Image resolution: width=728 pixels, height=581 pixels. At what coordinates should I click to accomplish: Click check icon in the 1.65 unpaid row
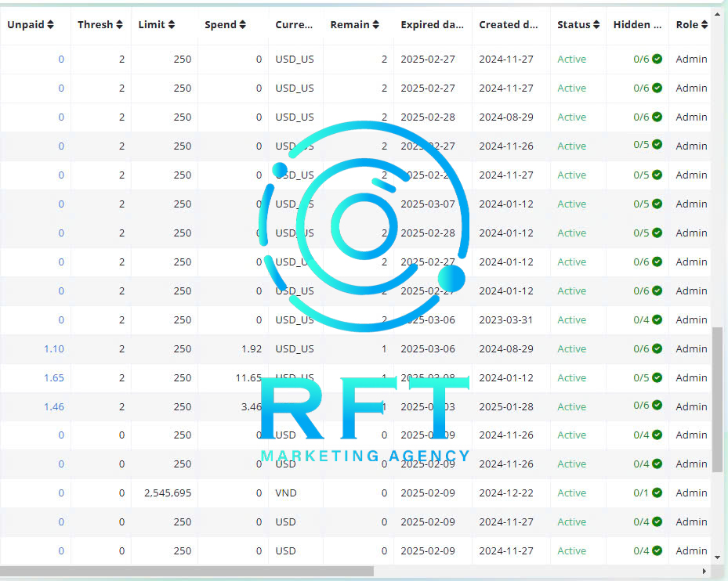click(x=657, y=377)
